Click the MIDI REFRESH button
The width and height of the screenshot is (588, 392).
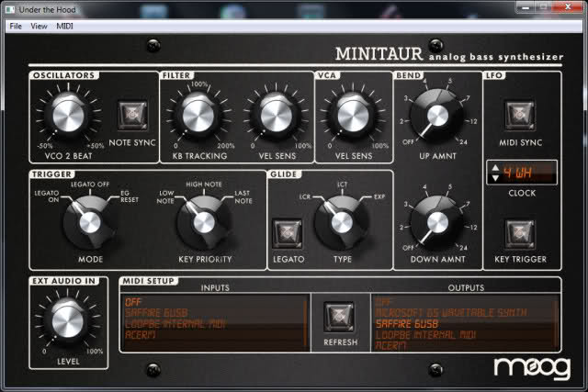point(339,317)
